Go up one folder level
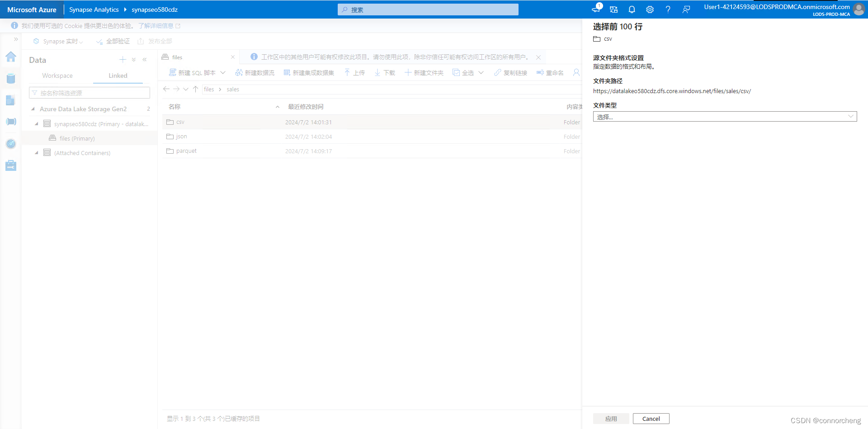This screenshot has height=429, width=868. pyautogui.click(x=195, y=89)
